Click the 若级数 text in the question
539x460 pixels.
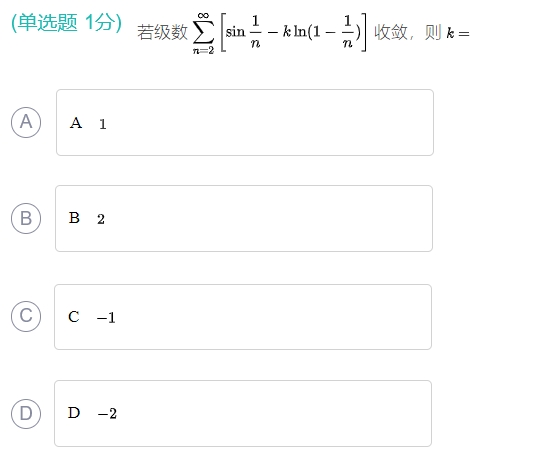coord(162,32)
